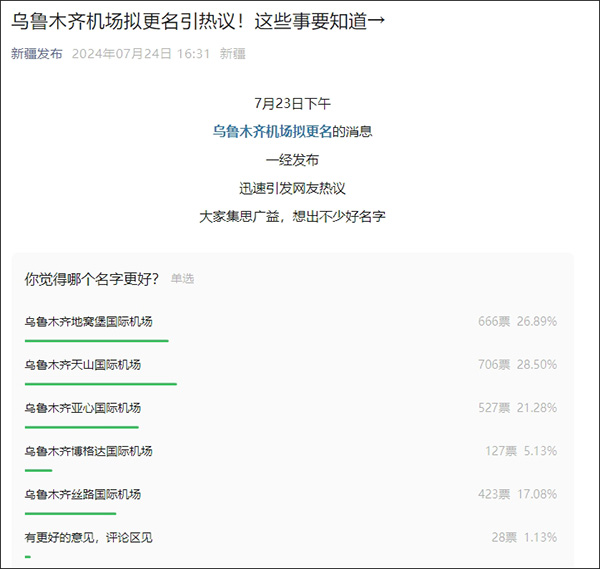The width and height of the screenshot is (600, 569).
Task: Click the poll question 你觉得哪个名字更好？
Action: pyautogui.click(x=91, y=279)
